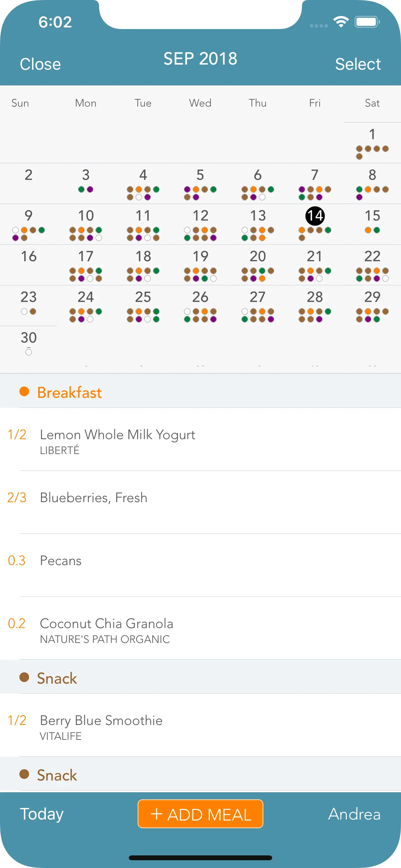Tap the + ADD MEAL button
Image resolution: width=401 pixels, height=868 pixels.
point(200,814)
